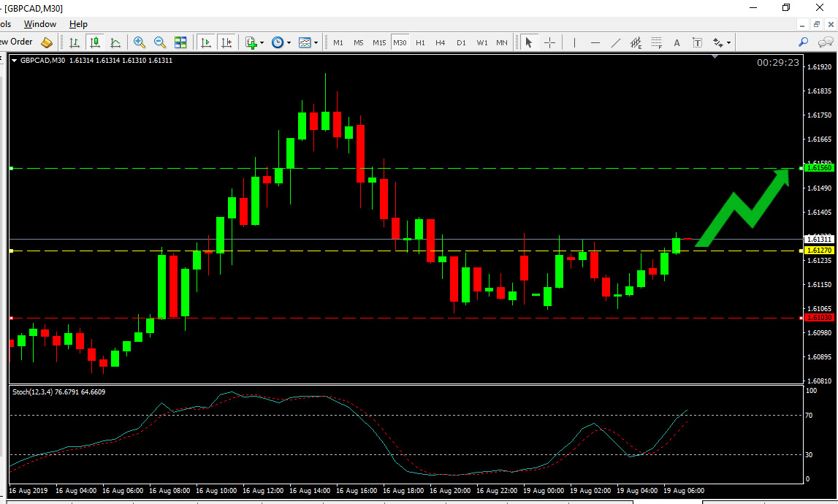Screen dimensions: 838x504
Task: Draw a vertical line tool
Action: click(x=574, y=42)
